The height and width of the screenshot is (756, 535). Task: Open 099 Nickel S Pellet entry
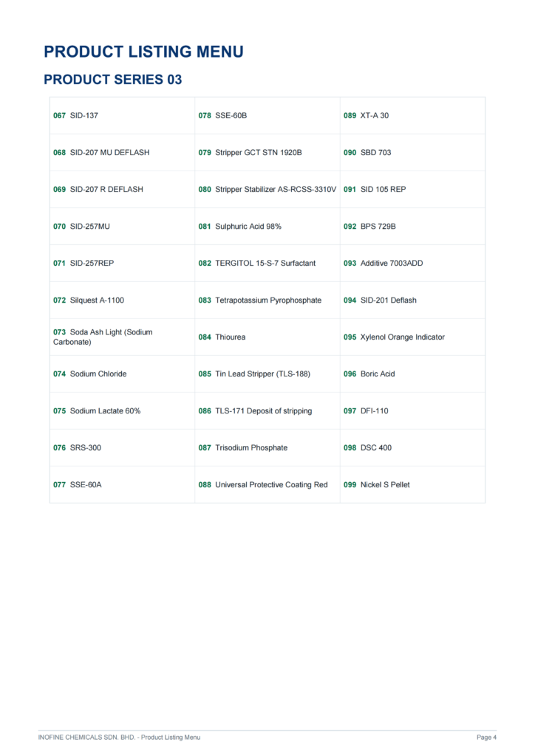(x=377, y=484)
